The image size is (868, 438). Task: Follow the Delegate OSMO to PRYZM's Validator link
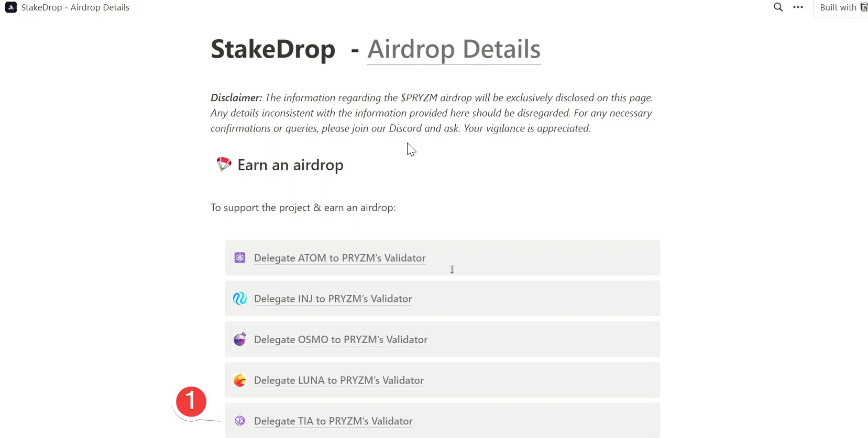point(340,340)
